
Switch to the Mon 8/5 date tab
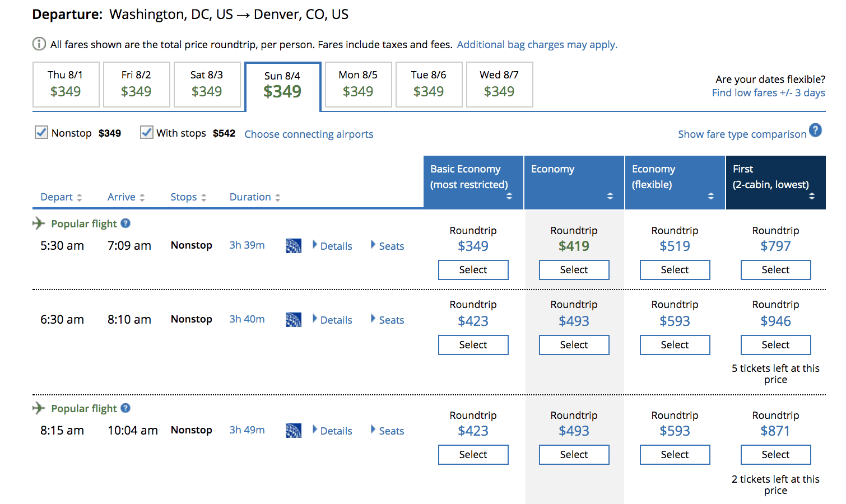click(x=358, y=84)
